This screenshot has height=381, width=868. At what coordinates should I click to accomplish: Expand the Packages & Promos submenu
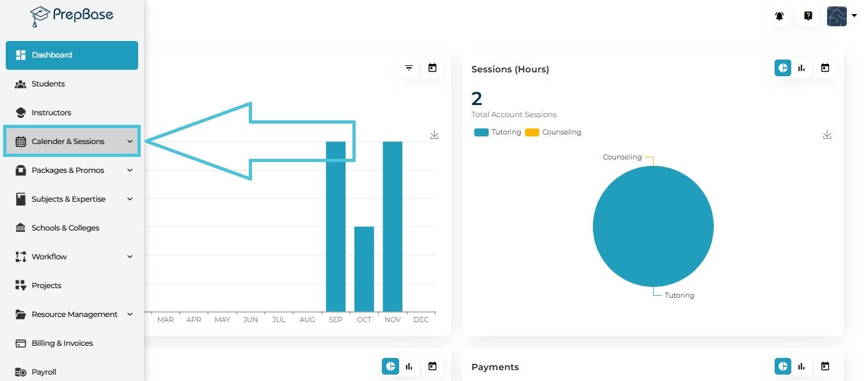(130, 170)
